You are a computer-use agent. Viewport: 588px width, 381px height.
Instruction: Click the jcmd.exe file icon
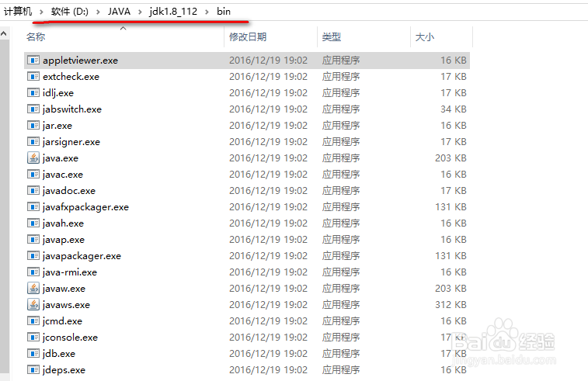(33, 320)
